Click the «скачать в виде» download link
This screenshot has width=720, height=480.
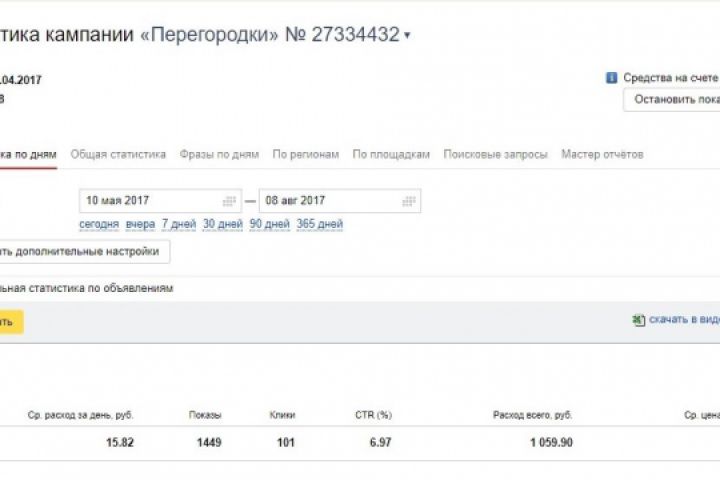pos(684,320)
